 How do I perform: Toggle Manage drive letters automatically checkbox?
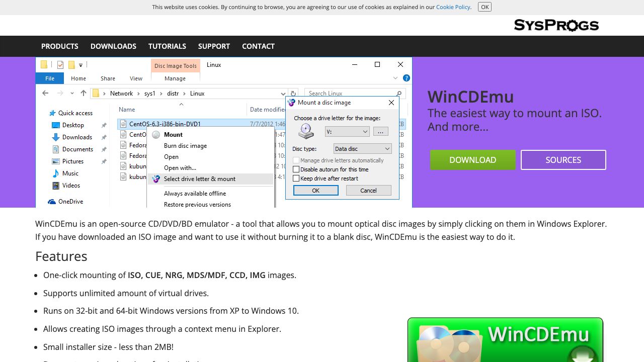click(x=296, y=160)
